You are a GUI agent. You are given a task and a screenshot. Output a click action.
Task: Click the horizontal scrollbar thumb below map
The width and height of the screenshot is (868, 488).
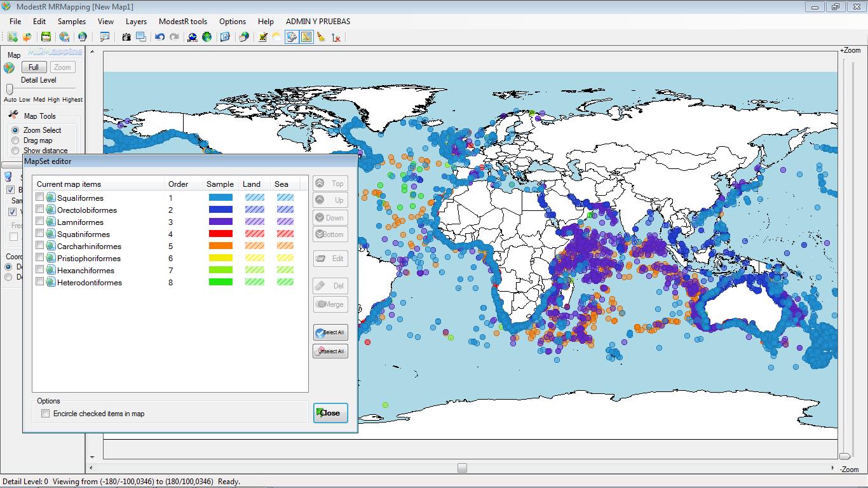click(x=462, y=468)
